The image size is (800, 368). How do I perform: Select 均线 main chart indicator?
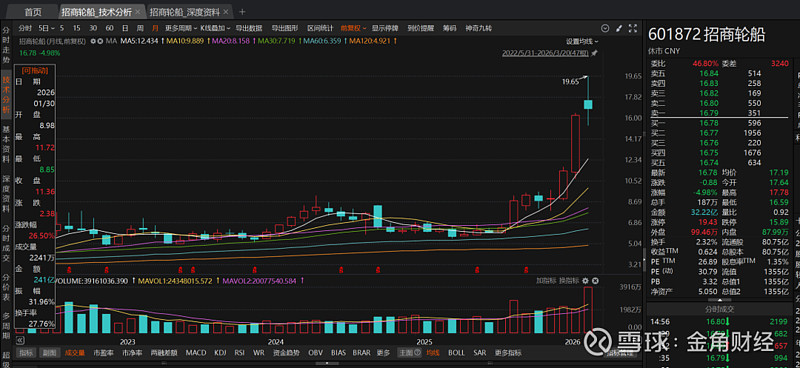coord(433,353)
